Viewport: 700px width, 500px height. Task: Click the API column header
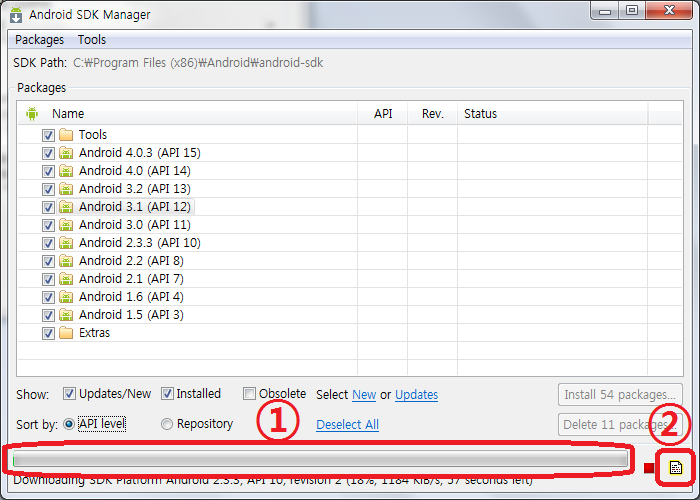(x=383, y=113)
